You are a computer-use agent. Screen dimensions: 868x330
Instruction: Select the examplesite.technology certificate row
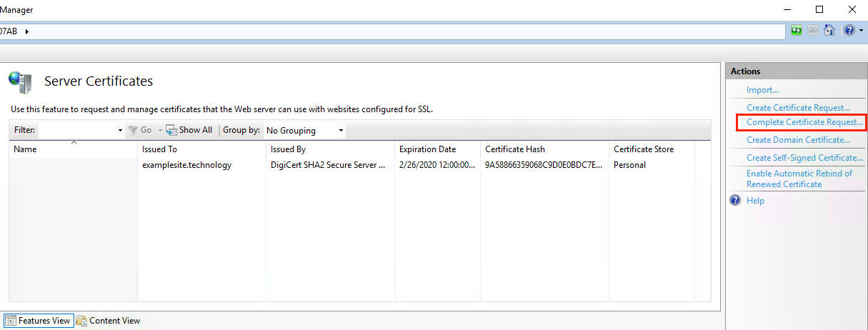[x=186, y=165]
